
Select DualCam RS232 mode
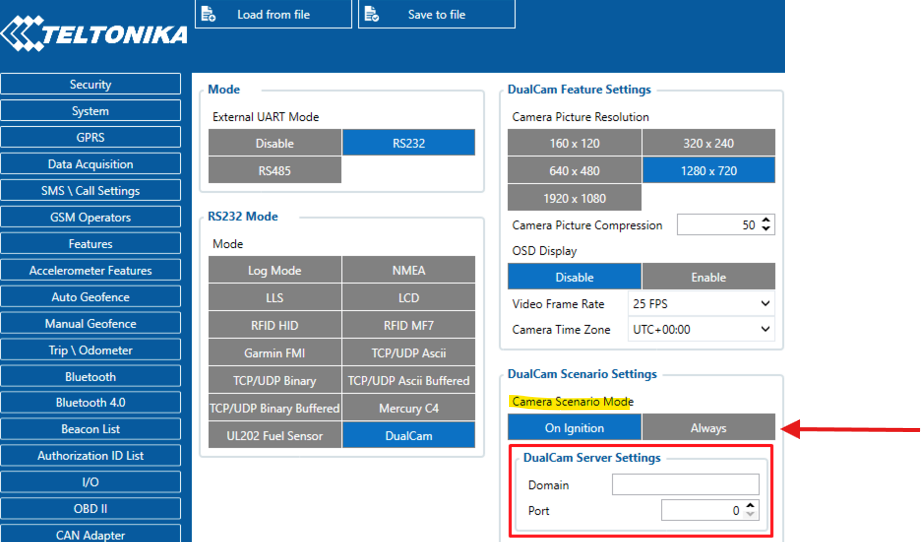coord(409,436)
